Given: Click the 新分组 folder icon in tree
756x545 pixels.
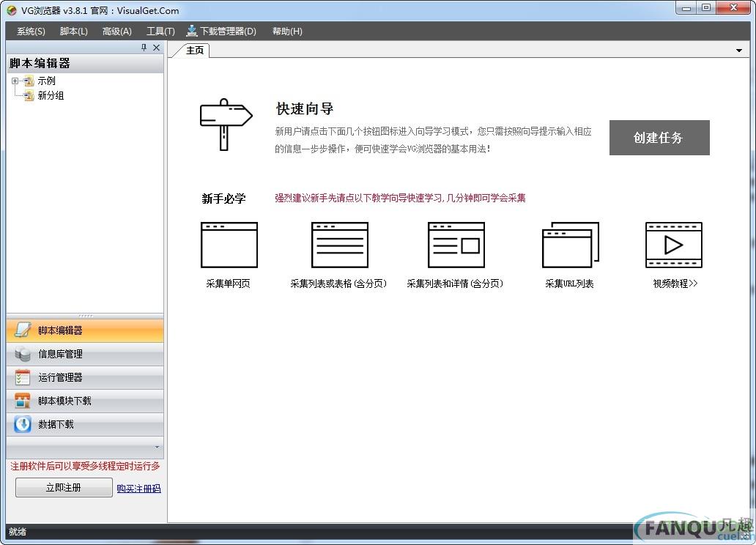Looking at the screenshot, I should 29,95.
